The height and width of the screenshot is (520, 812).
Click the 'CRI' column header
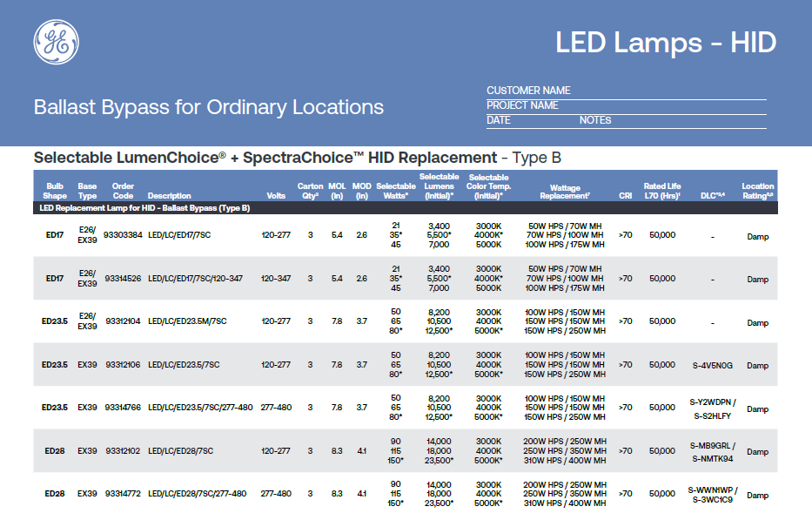[625, 196]
